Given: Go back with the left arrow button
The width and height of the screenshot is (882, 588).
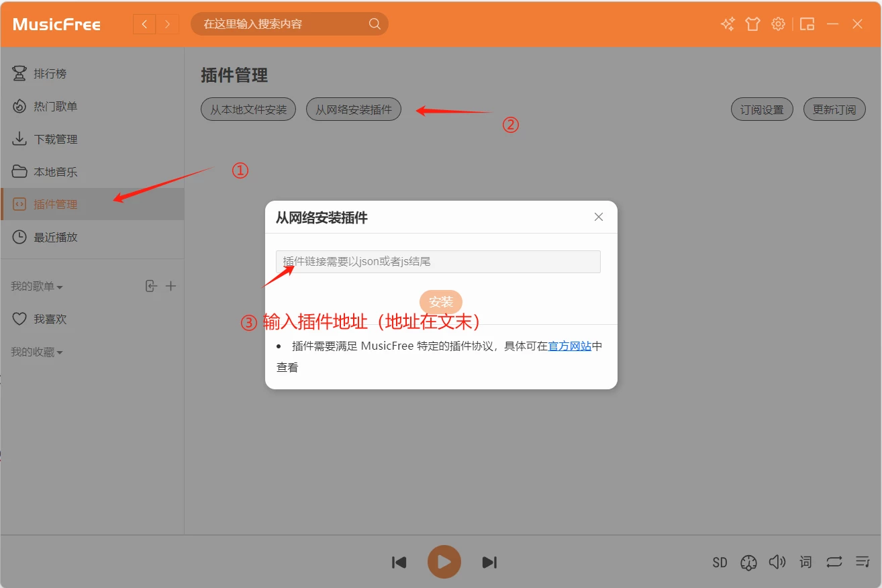Looking at the screenshot, I should pyautogui.click(x=144, y=25).
